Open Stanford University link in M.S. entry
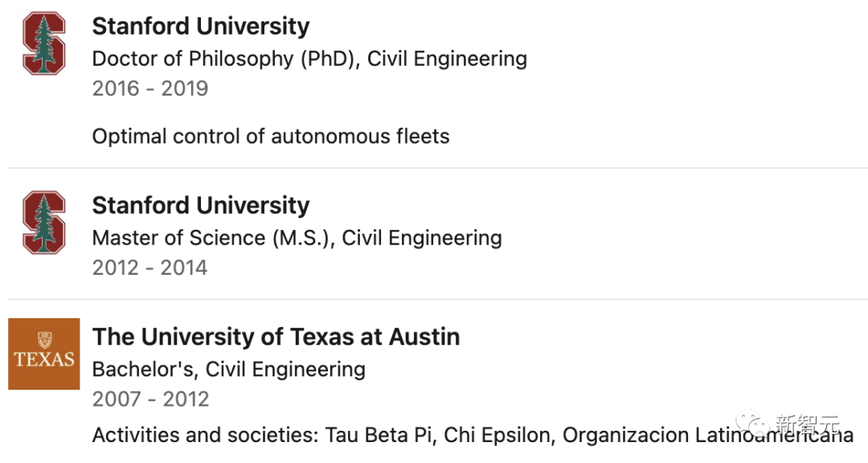Viewport: 868px width, 463px height. point(200,205)
